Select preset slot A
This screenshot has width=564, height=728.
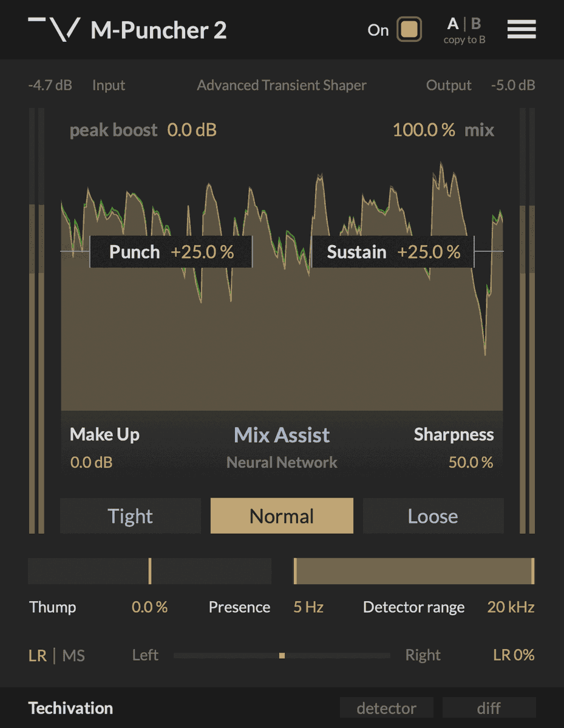(x=453, y=24)
